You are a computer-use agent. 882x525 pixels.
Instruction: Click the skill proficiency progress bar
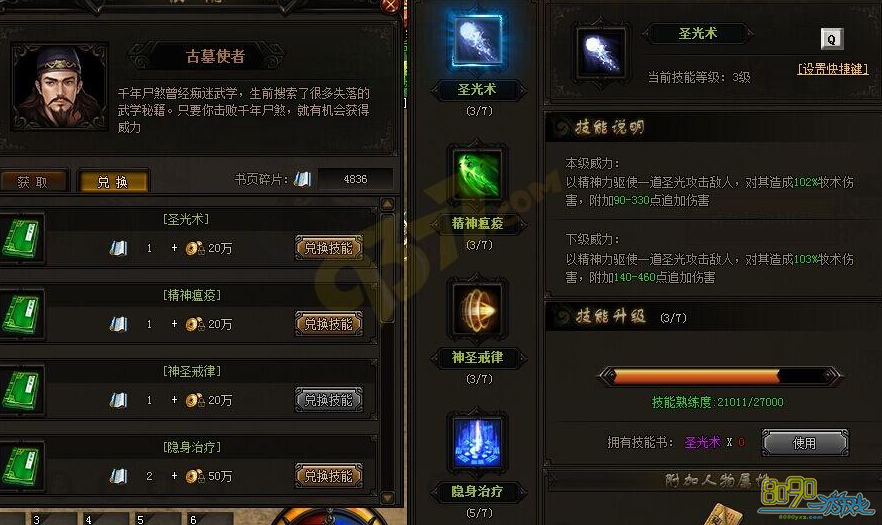pyautogui.click(x=719, y=376)
